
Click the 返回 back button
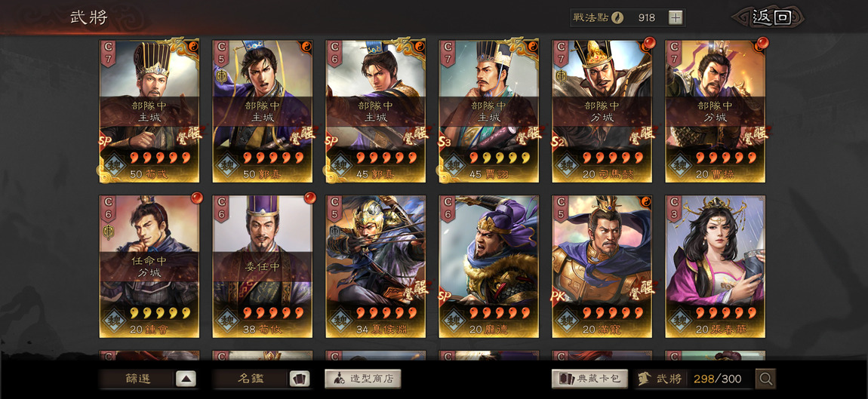click(770, 17)
